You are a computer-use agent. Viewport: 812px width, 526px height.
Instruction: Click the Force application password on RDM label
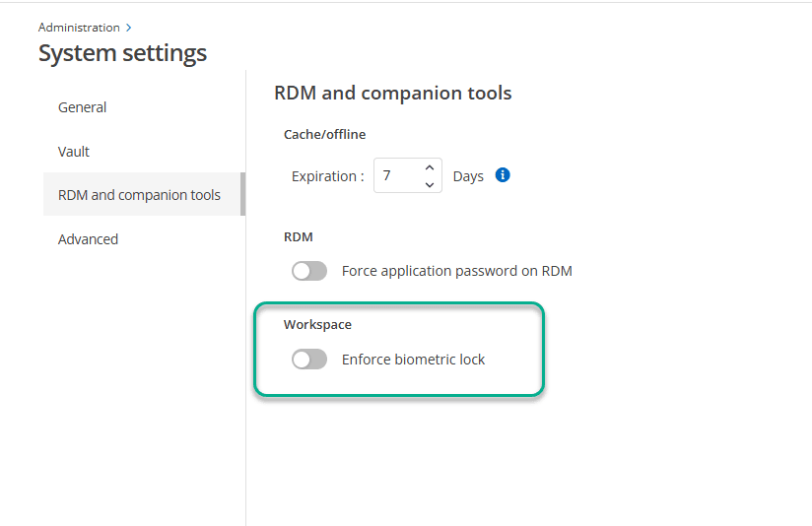[456, 271]
